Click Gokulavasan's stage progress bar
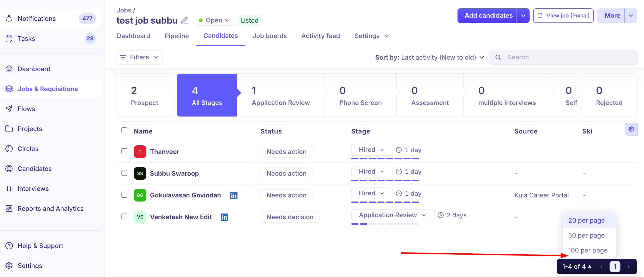This screenshot has width=644, height=277. point(385,202)
